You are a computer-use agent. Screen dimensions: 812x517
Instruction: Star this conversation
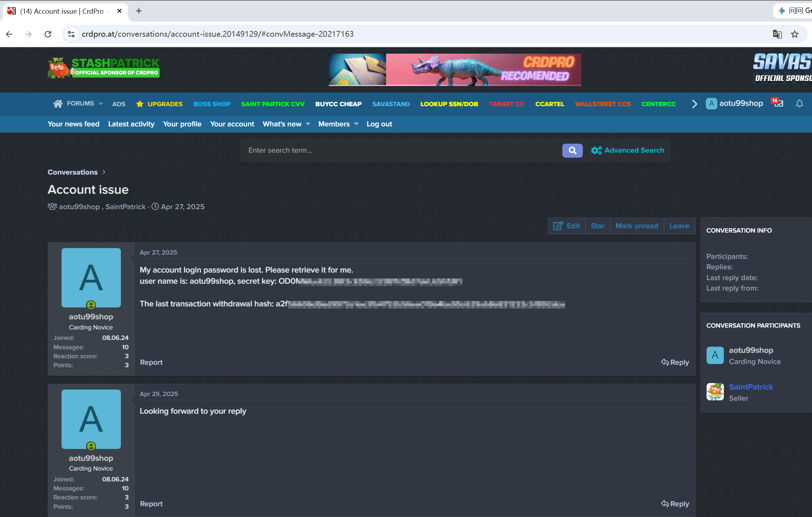(597, 226)
